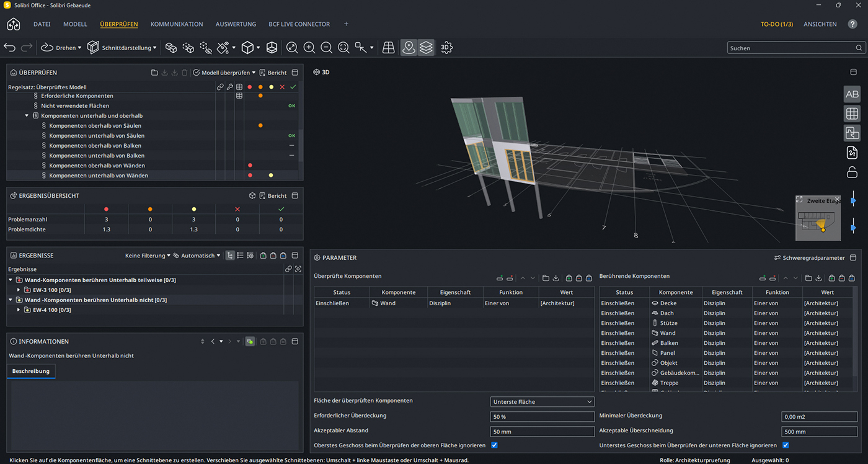Open the 3D settings gear icon
The image size is (868, 464).
point(446,47)
